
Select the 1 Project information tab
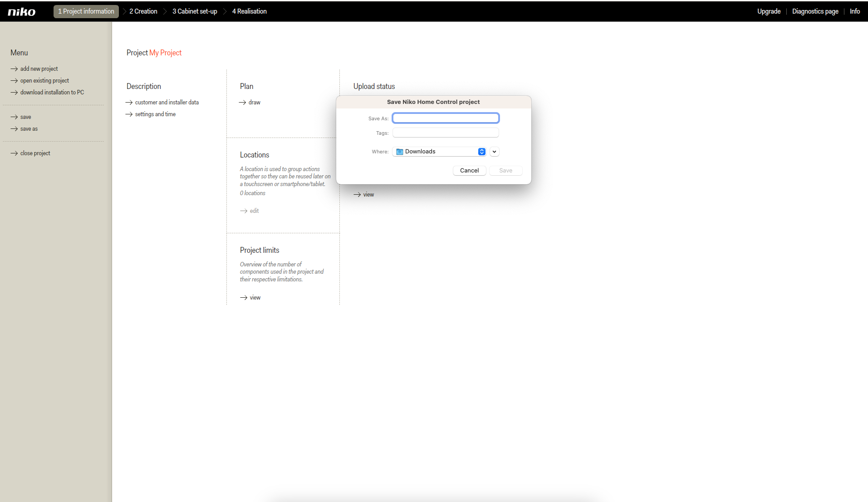[86, 11]
